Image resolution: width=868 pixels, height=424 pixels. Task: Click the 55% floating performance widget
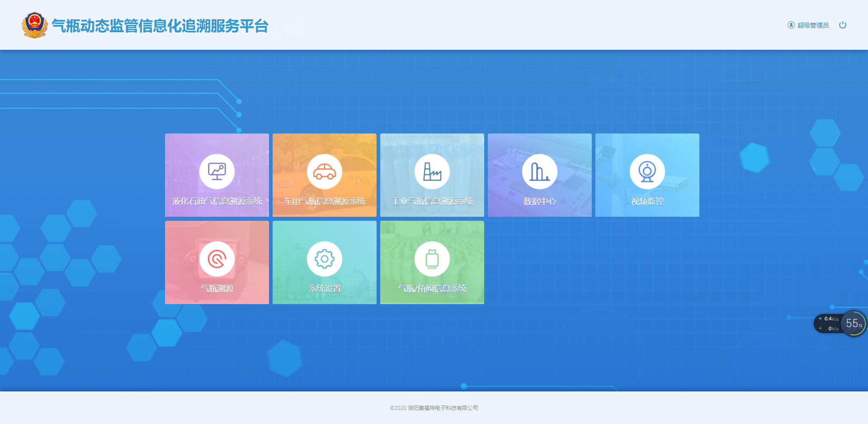pos(853,324)
